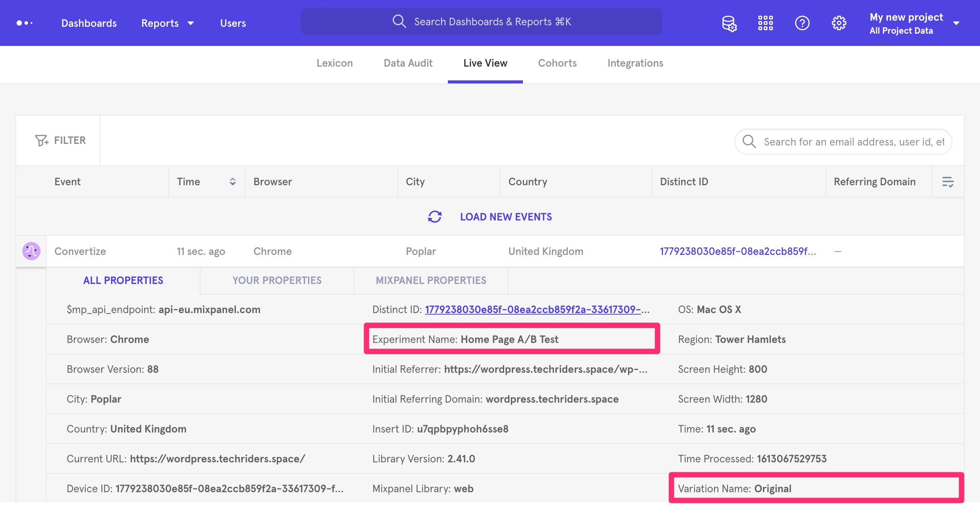The image size is (980, 519).
Task: Open the truncated Distinct ID link in event row
Action: click(x=738, y=251)
